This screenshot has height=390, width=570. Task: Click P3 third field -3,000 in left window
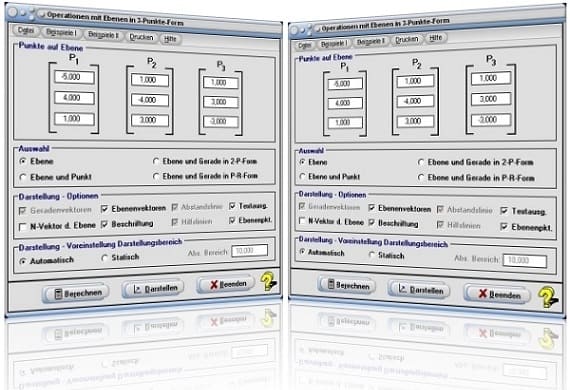tap(221, 121)
